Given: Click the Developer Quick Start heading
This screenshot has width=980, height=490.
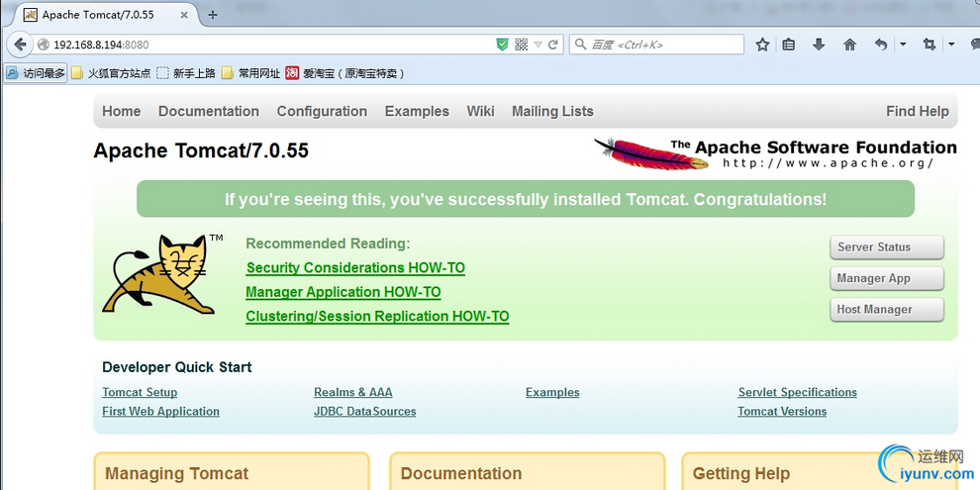Looking at the screenshot, I should pos(177,367).
